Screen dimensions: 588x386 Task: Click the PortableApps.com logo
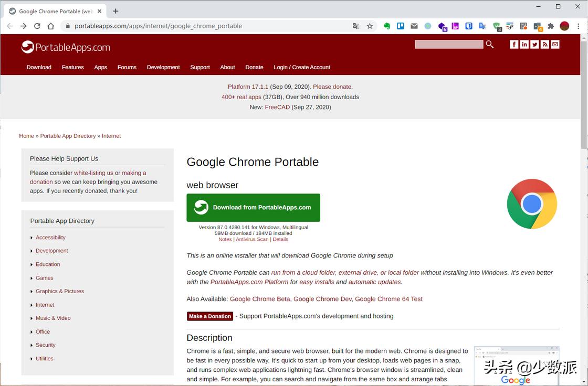coord(66,47)
